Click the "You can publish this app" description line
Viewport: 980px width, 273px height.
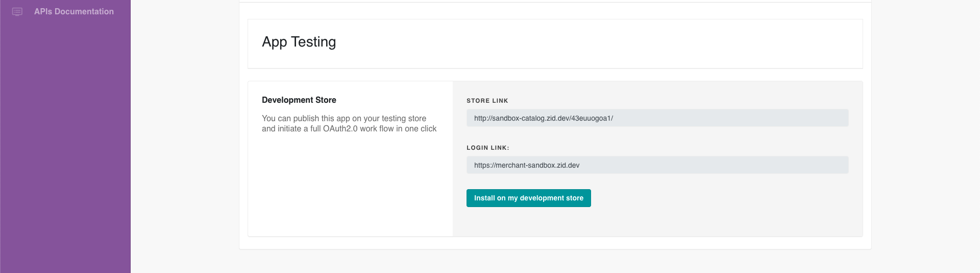coord(344,118)
